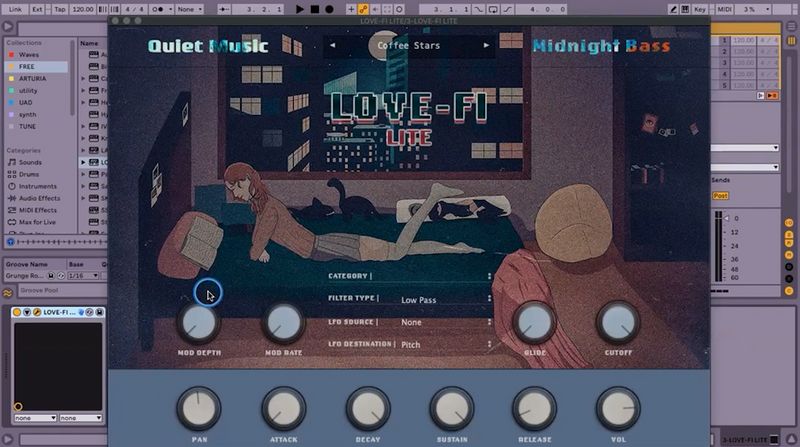Screen dimensions: 800x447
Task: Stop playback with the square Stop button
Action: pos(315,9)
